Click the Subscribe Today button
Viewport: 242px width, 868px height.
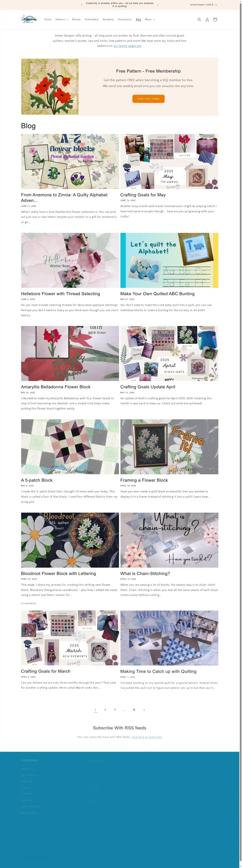148,98
